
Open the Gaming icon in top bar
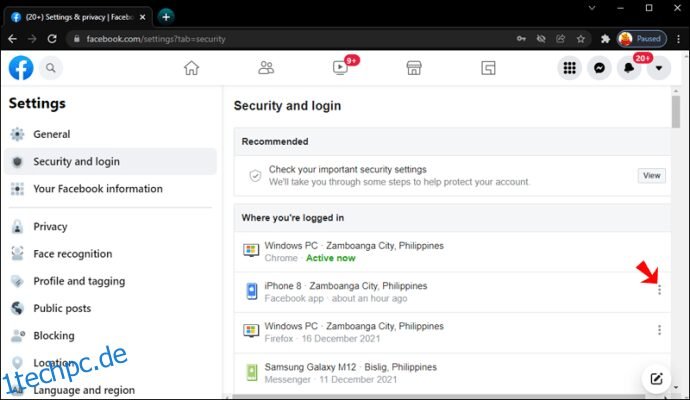488,68
